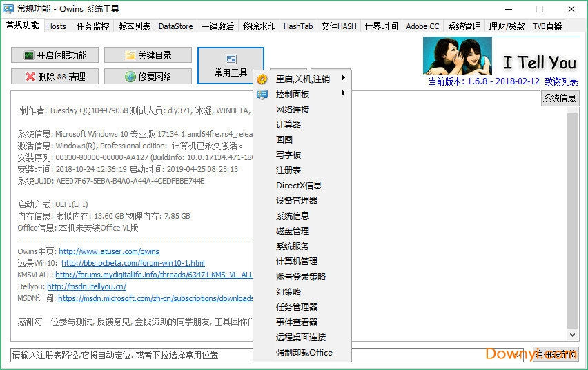Click the 重启,关机,注销 power icon in menu
The height and width of the screenshot is (370, 588).
262,79
